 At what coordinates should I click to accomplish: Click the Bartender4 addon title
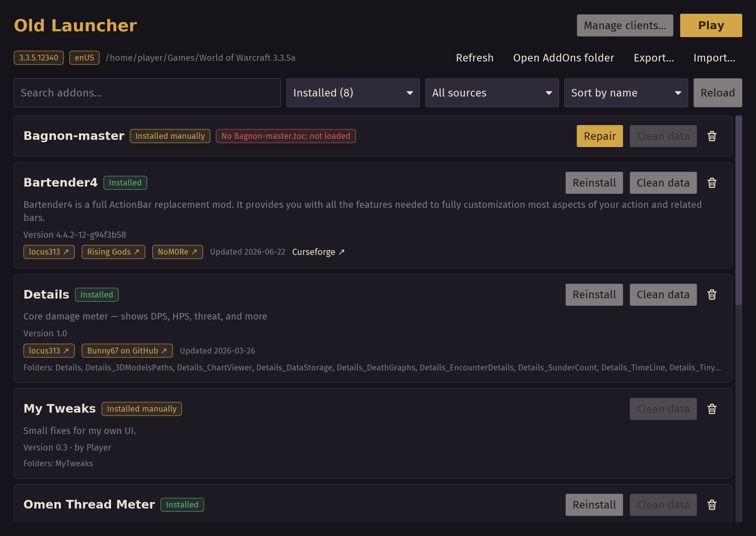pyautogui.click(x=60, y=182)
